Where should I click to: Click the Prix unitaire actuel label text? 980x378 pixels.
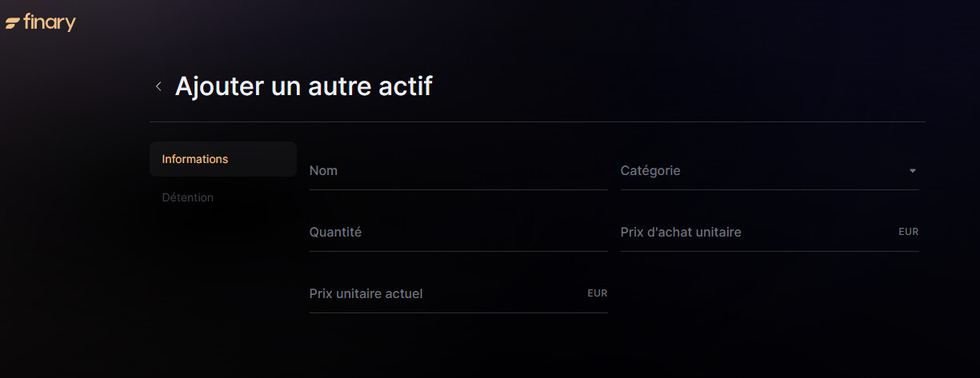[x=366, y=294]
